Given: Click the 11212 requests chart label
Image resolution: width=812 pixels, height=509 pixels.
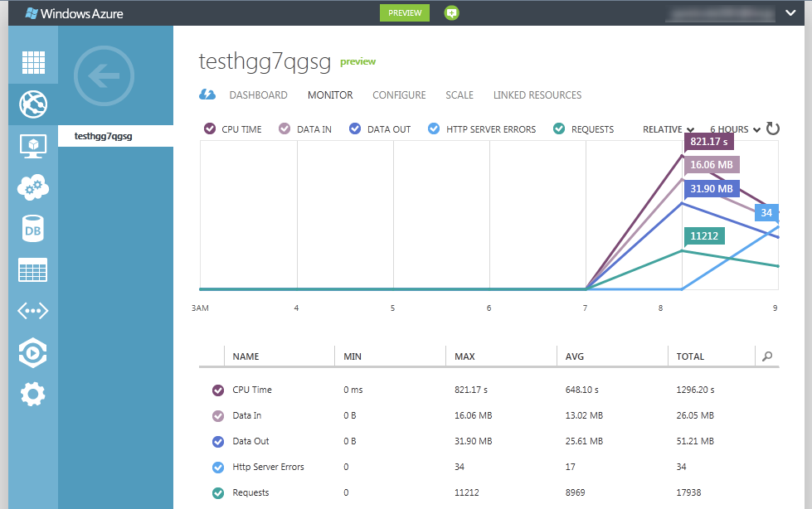Looking at the screenshot, I should 704,235.
